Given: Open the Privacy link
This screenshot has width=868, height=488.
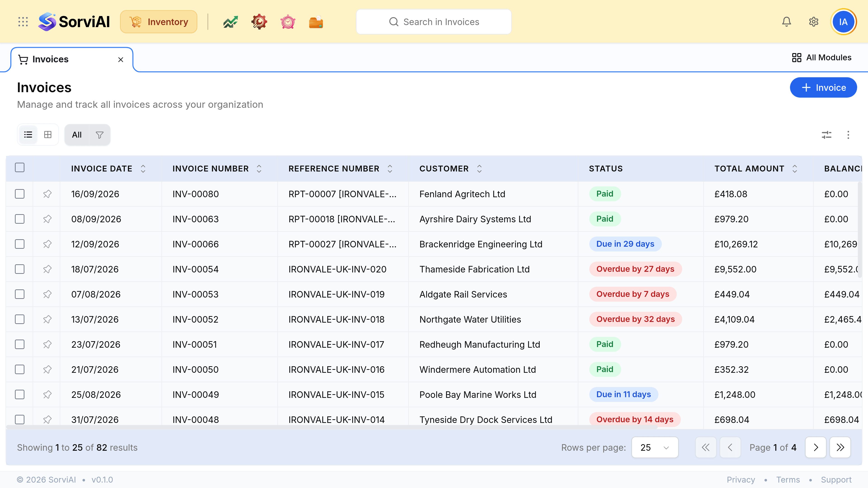Looking at the screenshot, I should [741, 480].
